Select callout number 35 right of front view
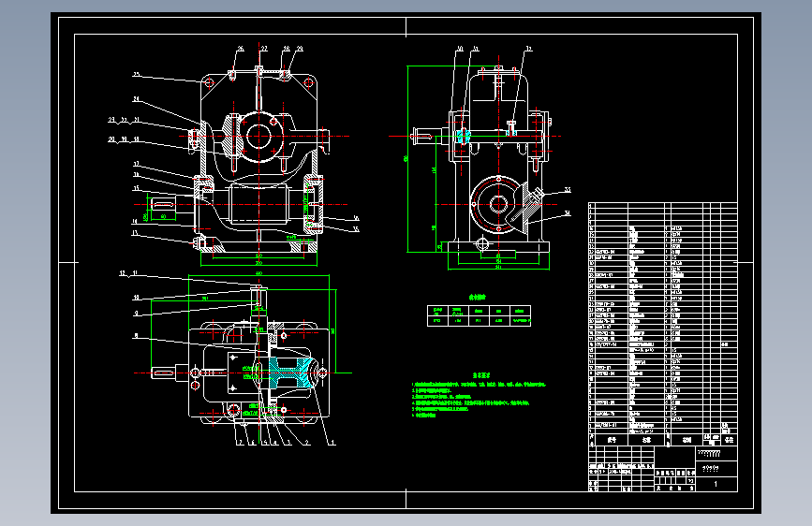The image size is (812, 526). pos(356,229)
